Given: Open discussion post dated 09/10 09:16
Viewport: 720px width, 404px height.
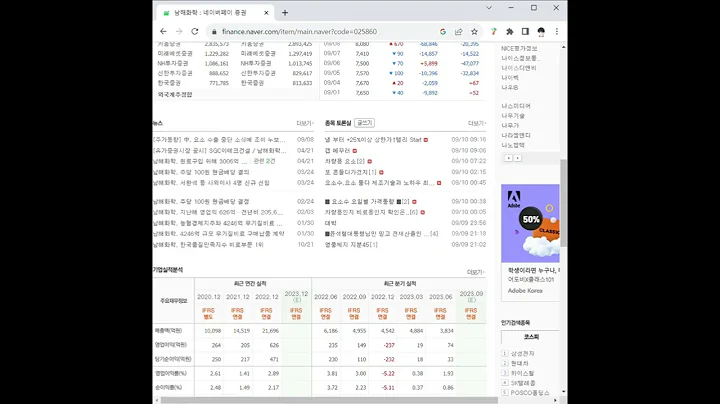Looking at the screenshot, I should [373, 140].
